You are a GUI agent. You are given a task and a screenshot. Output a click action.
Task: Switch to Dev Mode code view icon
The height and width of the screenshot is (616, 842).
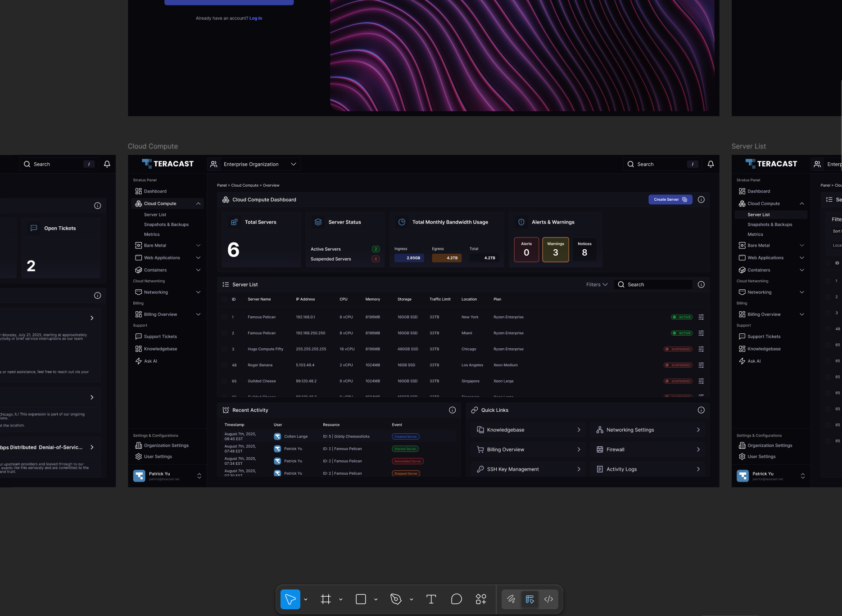click(548, 599)
